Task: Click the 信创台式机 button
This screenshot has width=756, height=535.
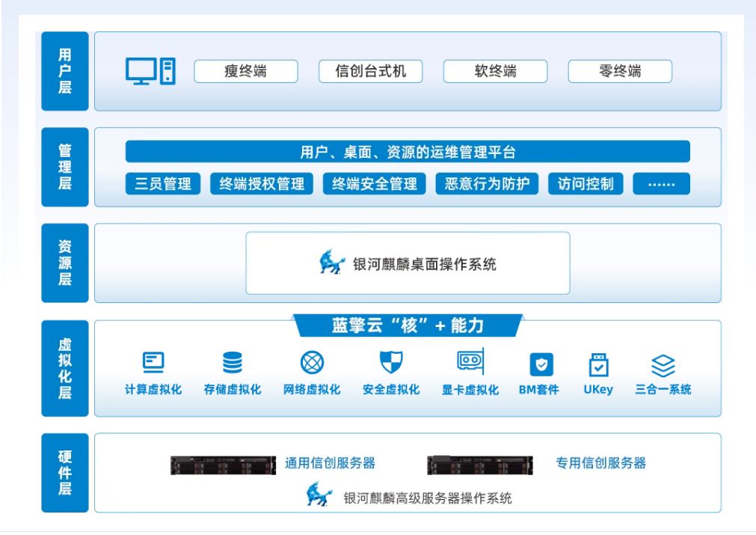Action: [x=371, y=71]
